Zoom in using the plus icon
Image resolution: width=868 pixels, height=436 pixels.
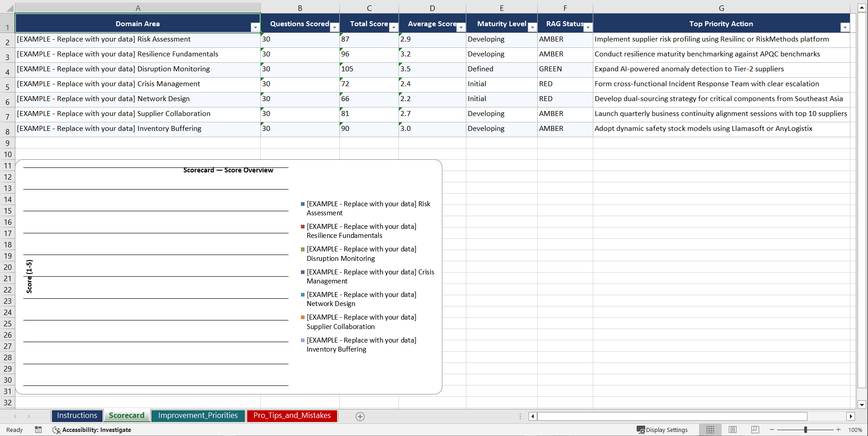(x=839, y=430)
